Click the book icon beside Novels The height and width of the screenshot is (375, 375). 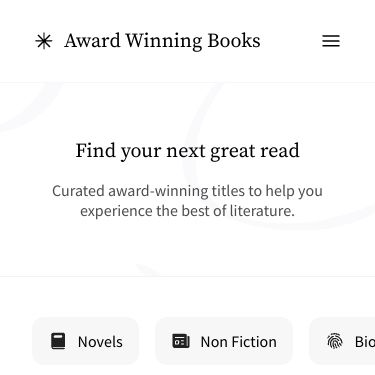tap(58, 341)
